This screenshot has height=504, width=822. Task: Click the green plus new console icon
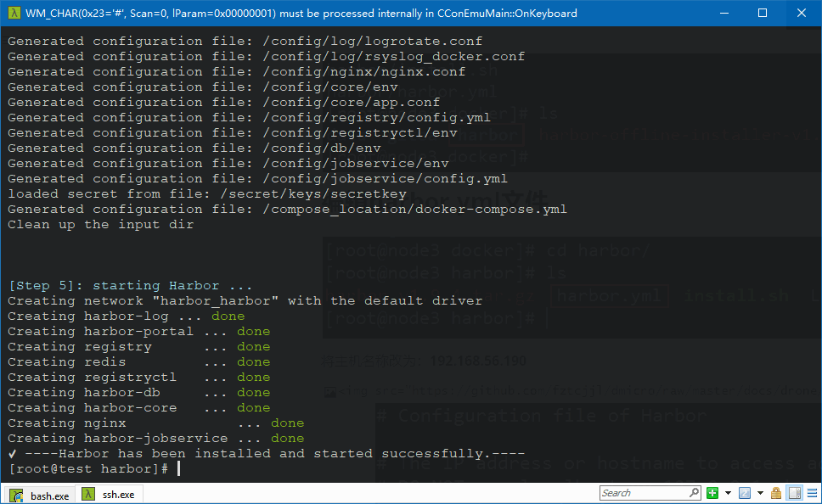(712, 493)
